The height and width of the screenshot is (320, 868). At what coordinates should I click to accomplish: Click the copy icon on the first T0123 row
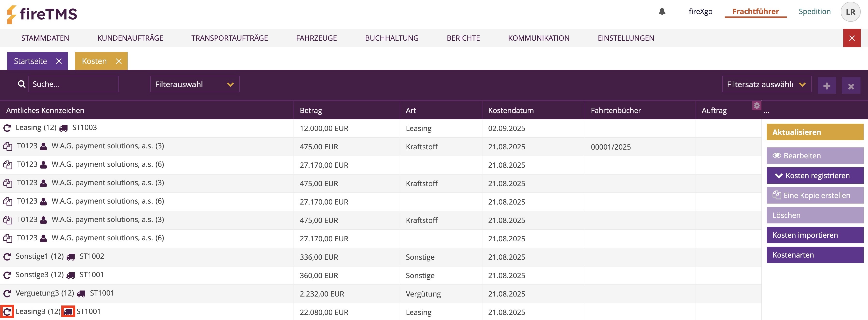8,146
